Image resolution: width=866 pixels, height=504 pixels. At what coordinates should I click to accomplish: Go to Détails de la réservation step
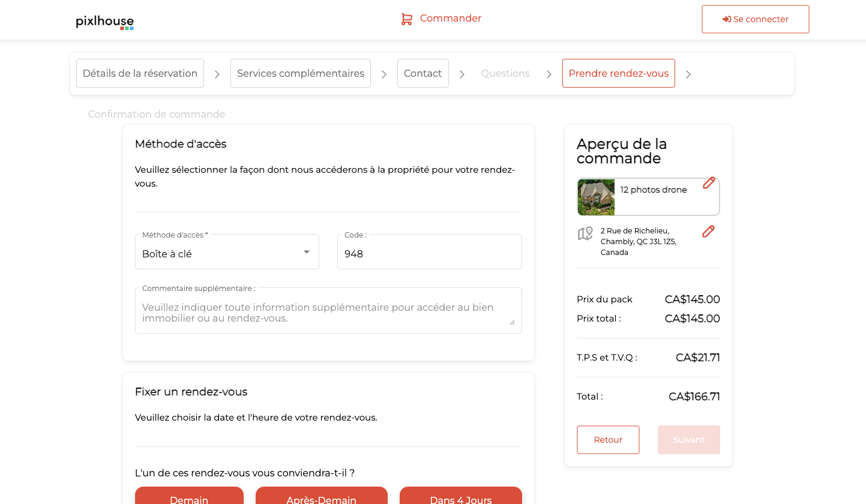click(x=140, y=73)
